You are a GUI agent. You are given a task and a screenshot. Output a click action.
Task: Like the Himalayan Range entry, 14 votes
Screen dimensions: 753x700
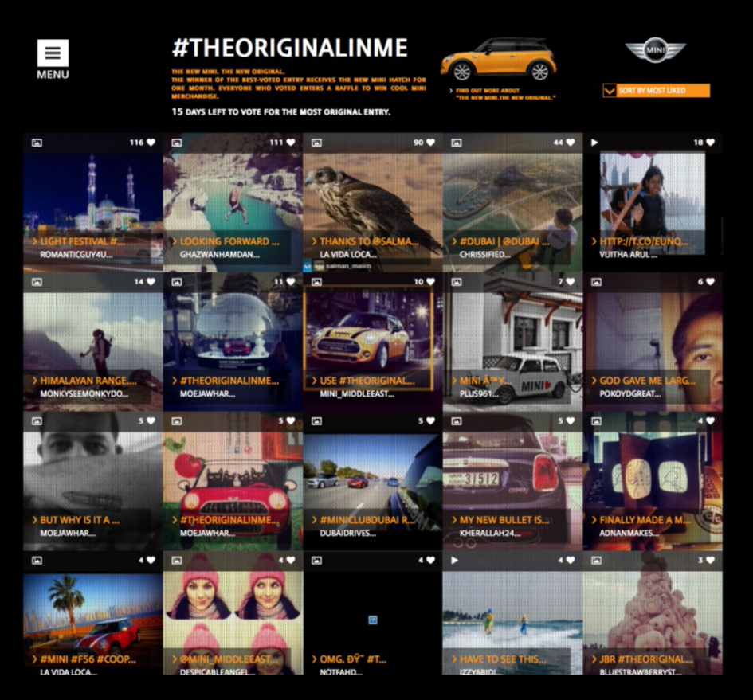[x=151, y=281]
